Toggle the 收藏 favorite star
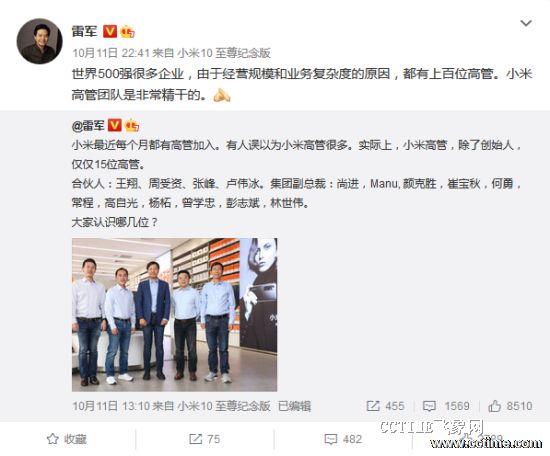Viewport: 550px width, 456px height. coord(67,439)
